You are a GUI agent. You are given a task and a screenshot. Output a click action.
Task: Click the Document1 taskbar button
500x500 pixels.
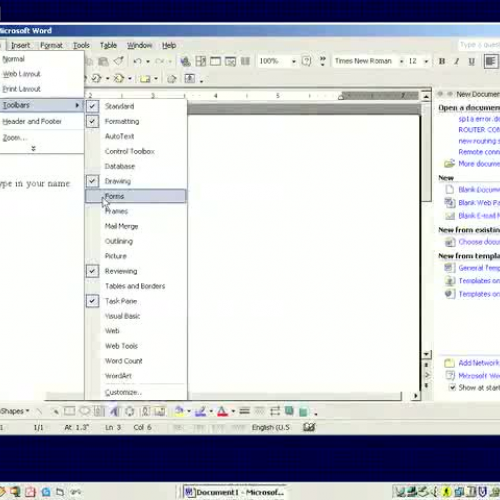pos(235,492)
